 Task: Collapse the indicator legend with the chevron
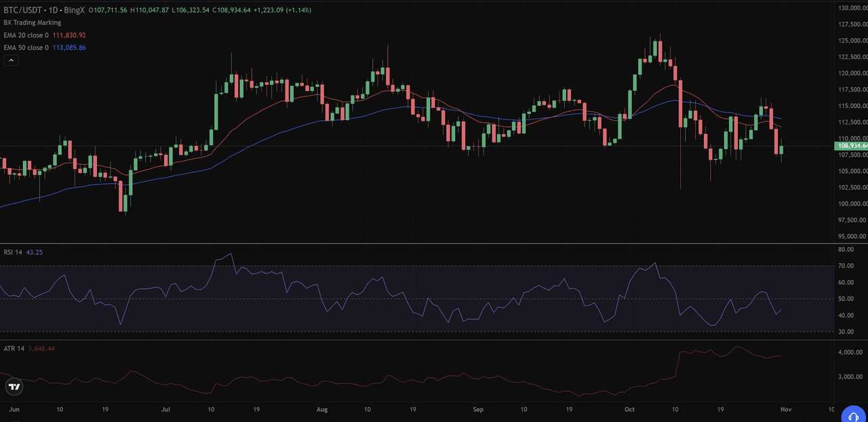click(11, 60)
